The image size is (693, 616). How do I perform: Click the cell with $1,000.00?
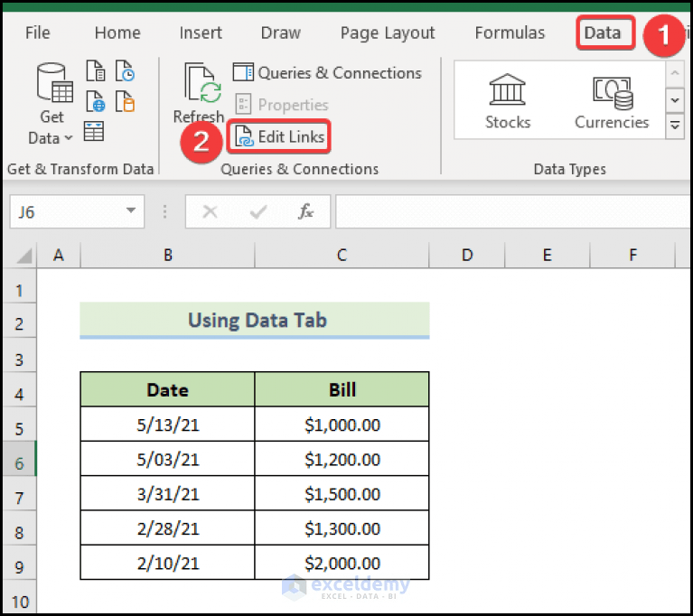[342, 425]
